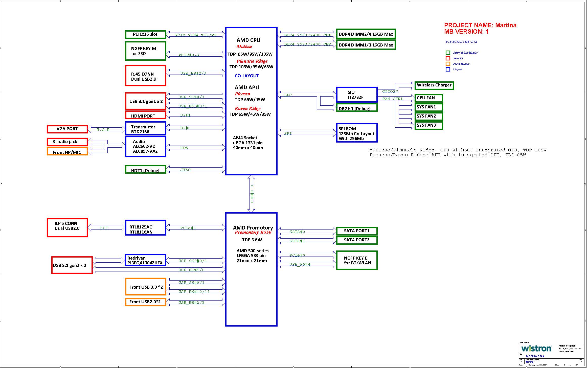Click the Audio ALC662-VD block
588x368 pixels.
[x=146, y=147]
